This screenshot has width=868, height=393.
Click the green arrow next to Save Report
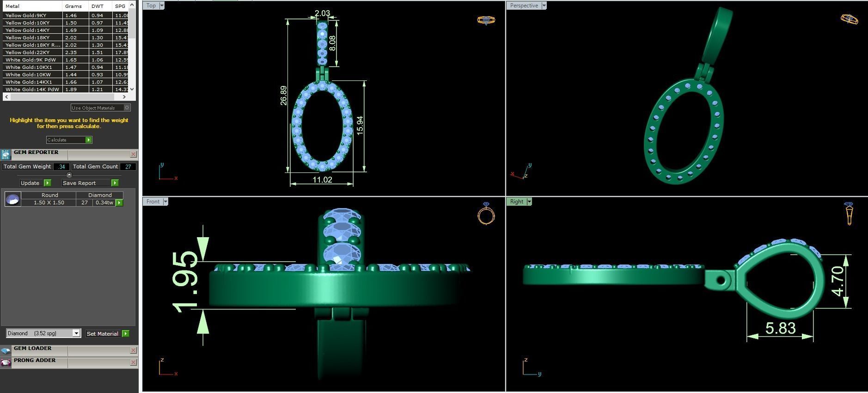[x=115, y=183]
